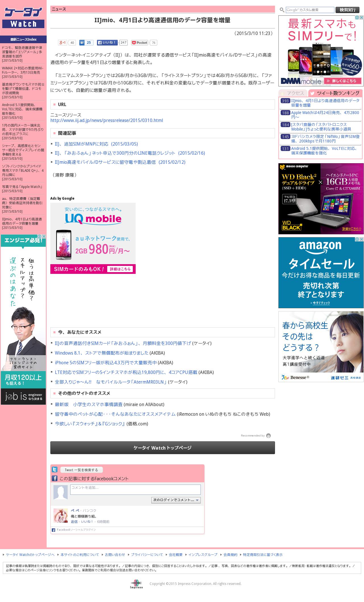Open the sidebar ソフトバンク BLADE Q+ article
Image resolution: width=364 pixels, height=602 pixels.
(23, 170)
